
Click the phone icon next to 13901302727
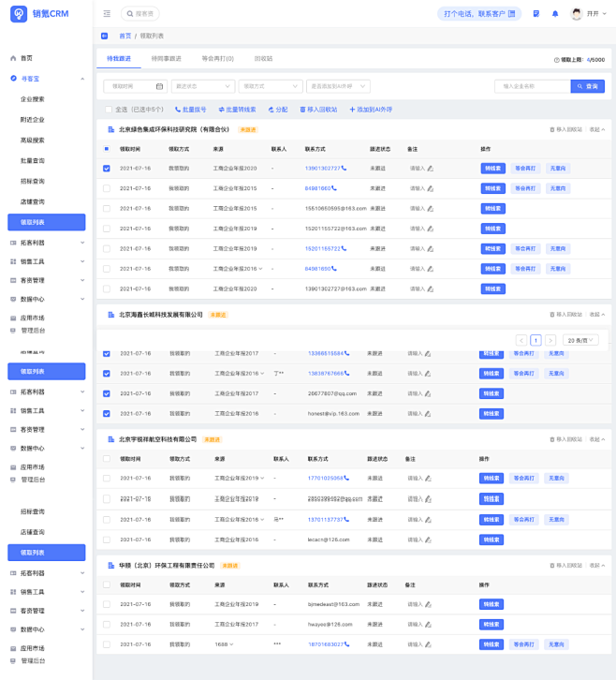(x=345, y=169)
